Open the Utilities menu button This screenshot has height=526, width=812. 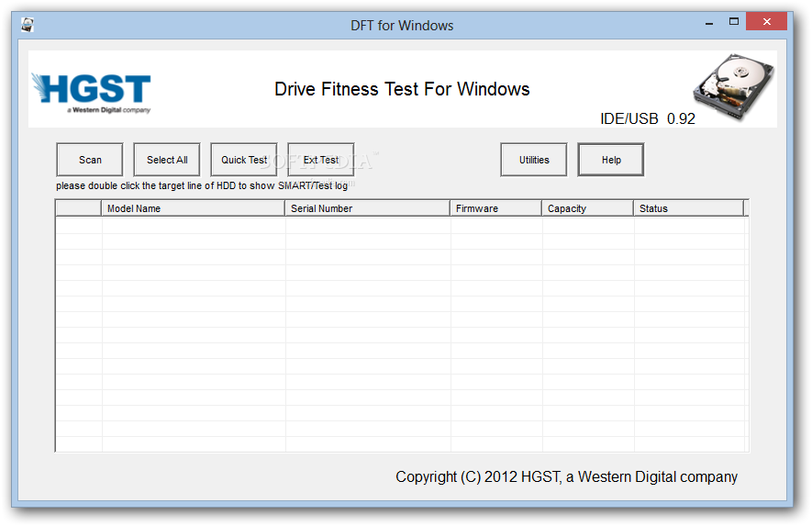[x=534, y=160]
